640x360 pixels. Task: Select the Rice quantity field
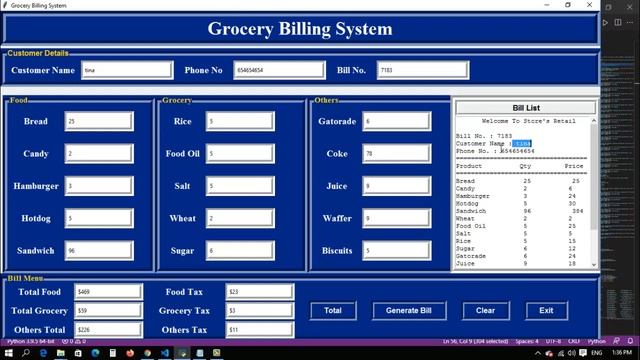240,121
